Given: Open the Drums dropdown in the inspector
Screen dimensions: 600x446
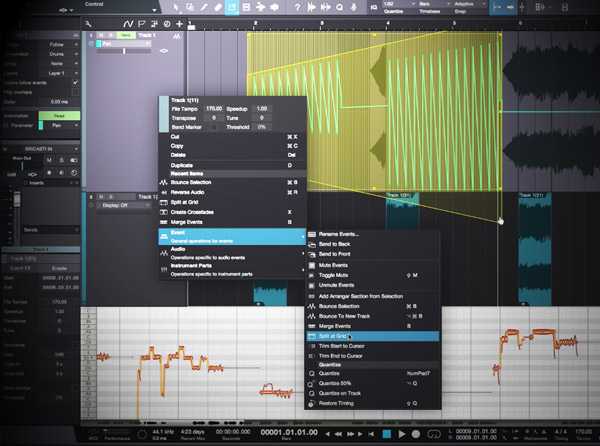Looking at the screenshot, I should click(x=60, y=54).
